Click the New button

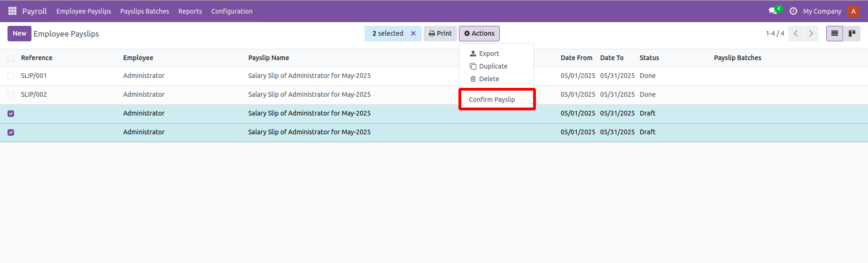[19, 33]
